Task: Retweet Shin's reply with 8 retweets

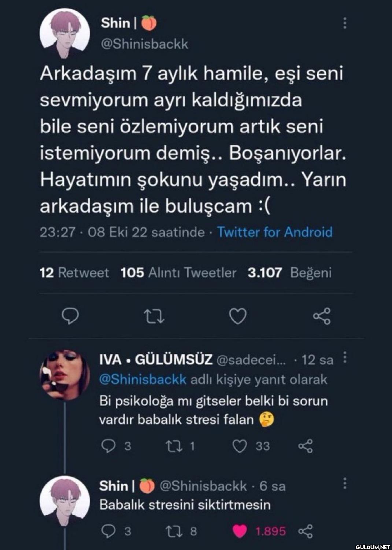Action: tap(172, 531)
